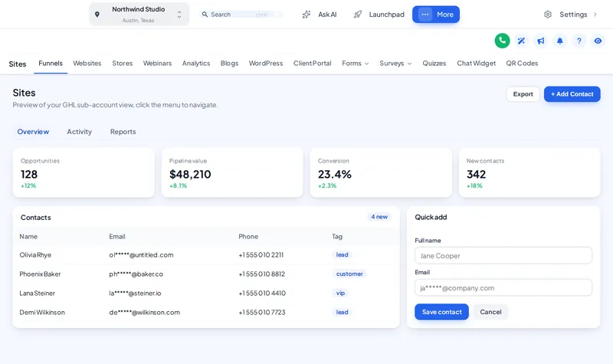Click the Settings label
This screenshot has height=364, width=613.
pos(573,15)
